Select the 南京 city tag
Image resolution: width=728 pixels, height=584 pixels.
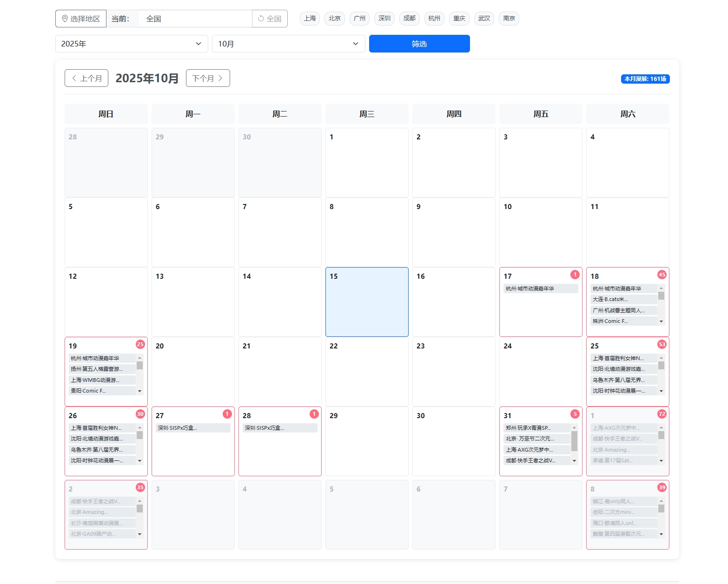[x=509, y=19]
